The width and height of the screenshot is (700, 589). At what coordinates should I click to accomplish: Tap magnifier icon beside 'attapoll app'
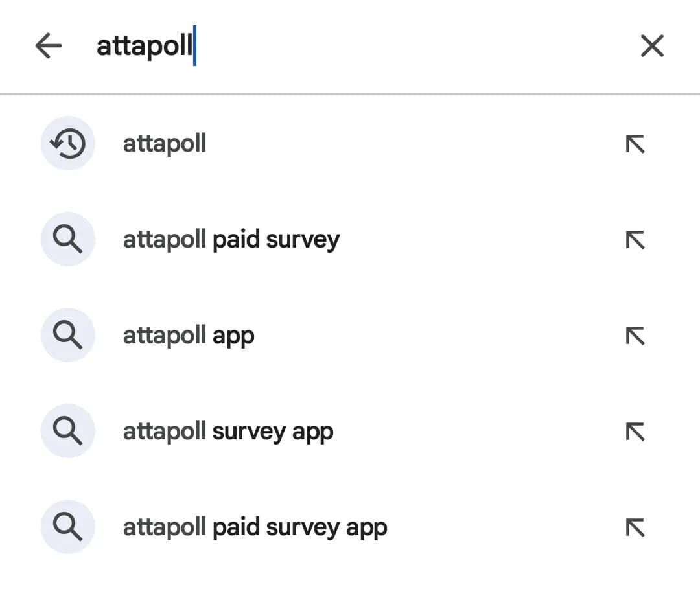tap(68, 336)
